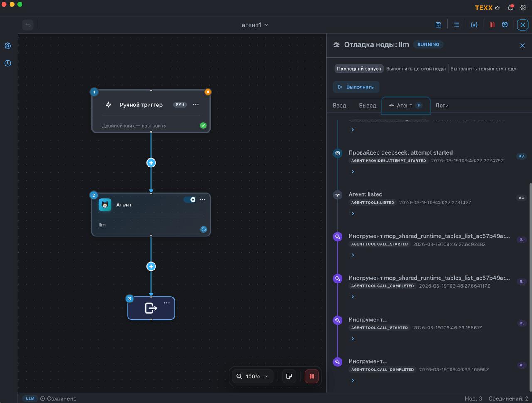Click plus button between trigger and Агент
Image resolution: width=532 pixels, height=403 pixels.
151,162
